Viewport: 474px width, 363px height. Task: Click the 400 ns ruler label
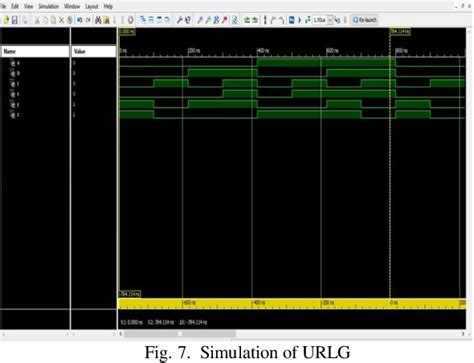pos(263,51)
